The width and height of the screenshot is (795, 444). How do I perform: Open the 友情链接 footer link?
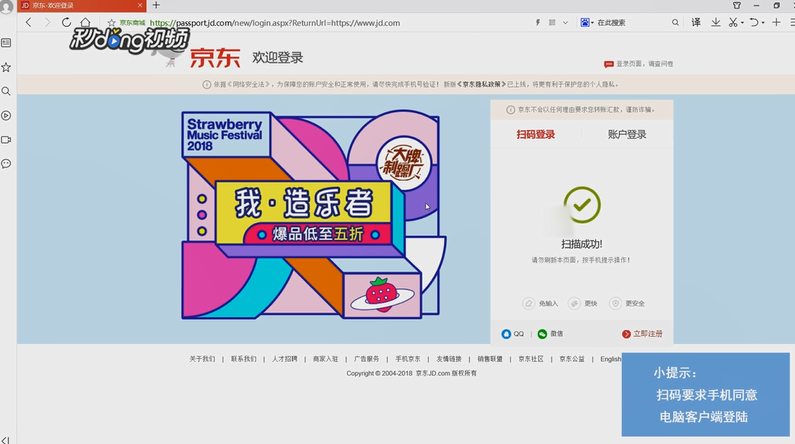pos(449,359)
